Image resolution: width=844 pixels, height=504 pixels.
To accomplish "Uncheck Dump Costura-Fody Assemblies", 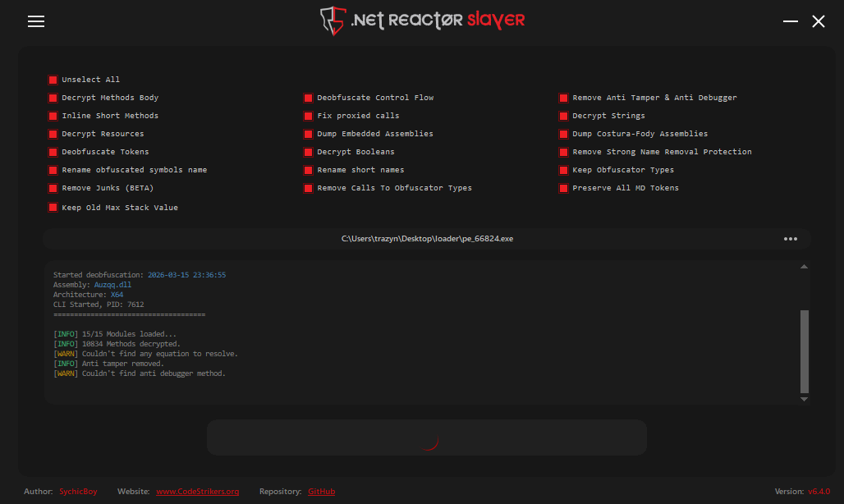I will tap(564, 134).
